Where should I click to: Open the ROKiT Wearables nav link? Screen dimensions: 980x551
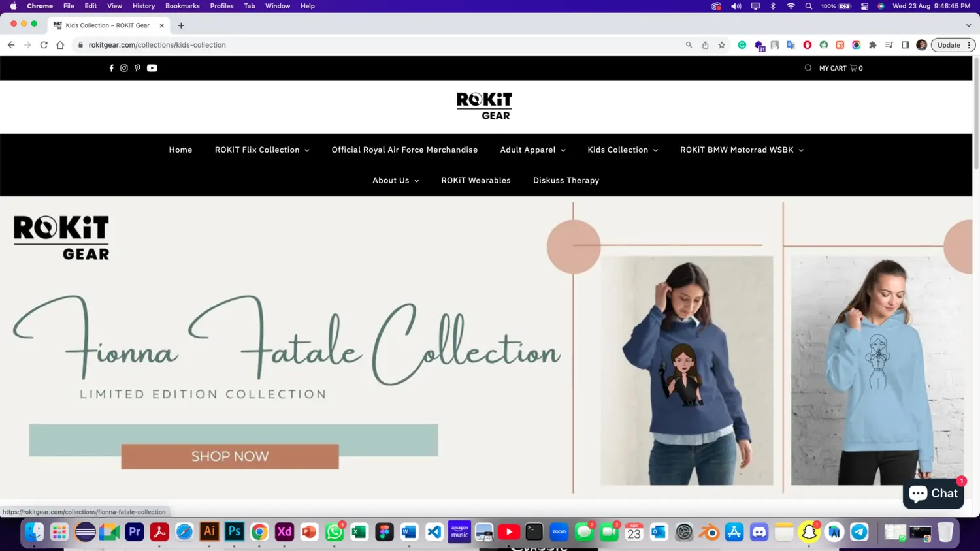(x=476, y=181)
